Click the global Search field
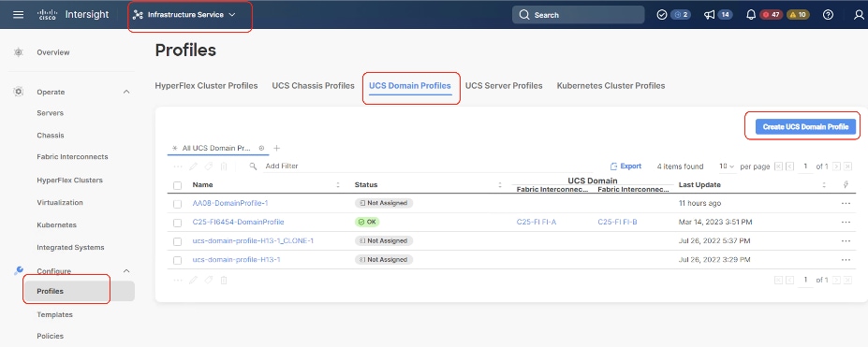Screen dimensions: 868x347 click(x=578, y=15)
